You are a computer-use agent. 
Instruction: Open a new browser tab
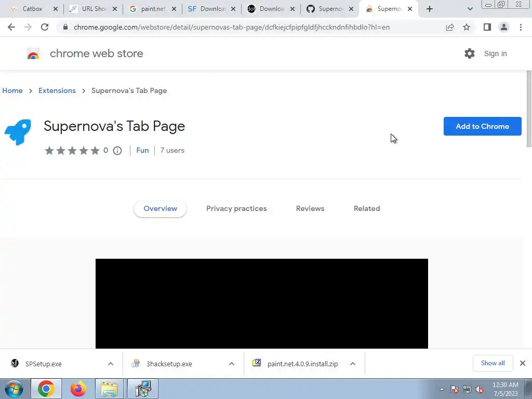click(430, 9)
